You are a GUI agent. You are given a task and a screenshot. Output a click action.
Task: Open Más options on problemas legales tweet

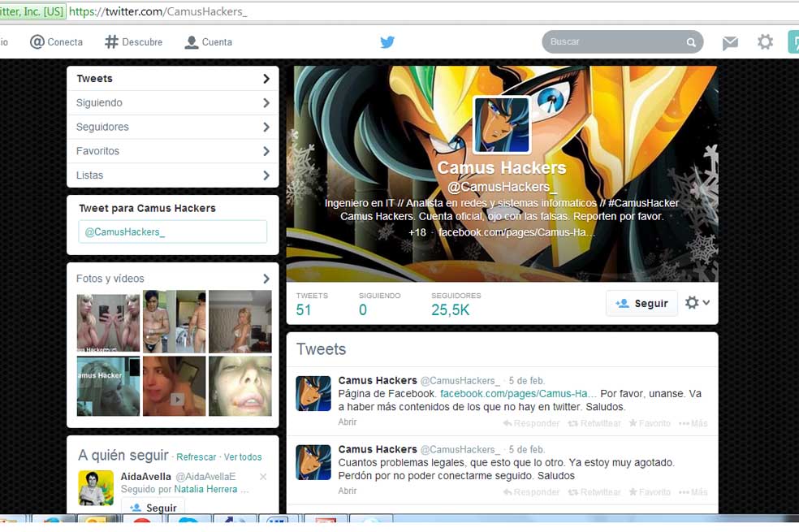click(x=693, y=492)
